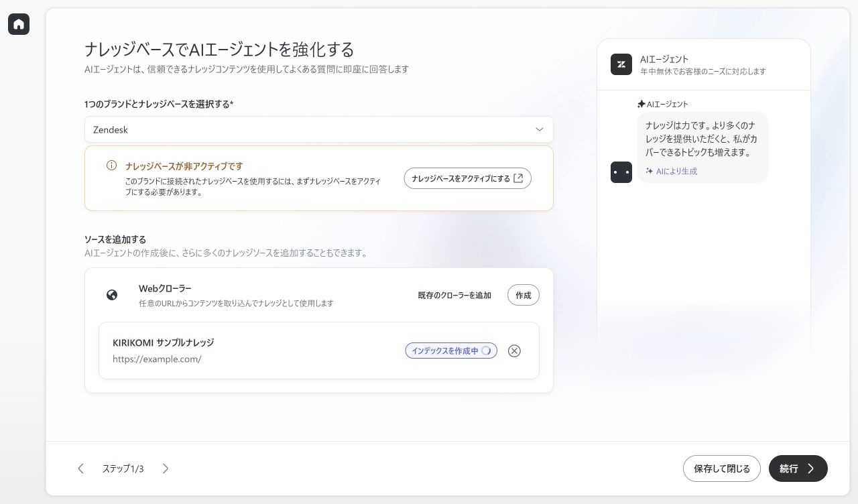Click the インデックスを作成中 status badge
The height and width of the screenshot is (504, 858).
(x=451, y=351)
